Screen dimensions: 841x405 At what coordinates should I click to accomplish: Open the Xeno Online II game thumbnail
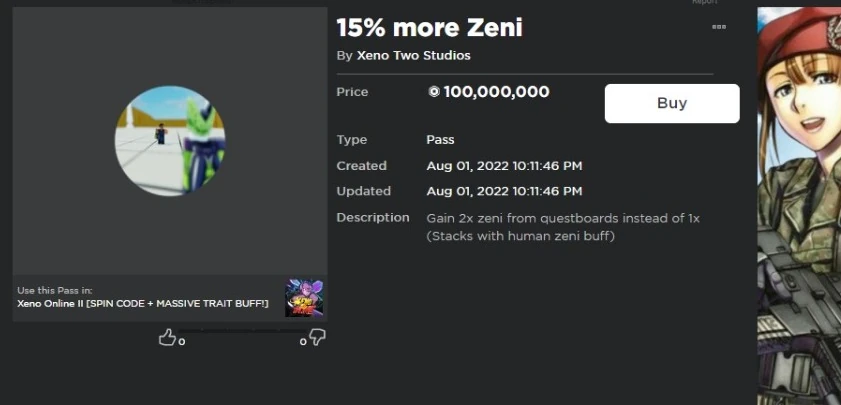[x=304, y=298]
